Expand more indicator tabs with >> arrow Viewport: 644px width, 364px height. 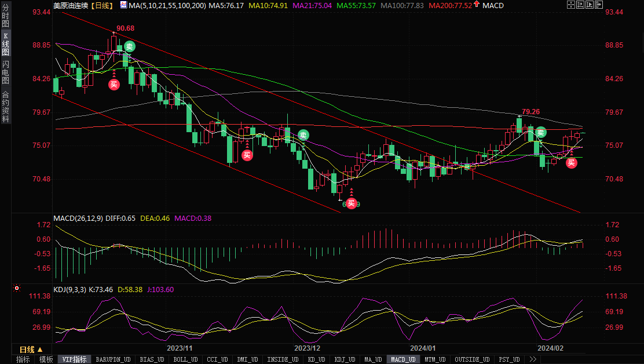[532, 359]
